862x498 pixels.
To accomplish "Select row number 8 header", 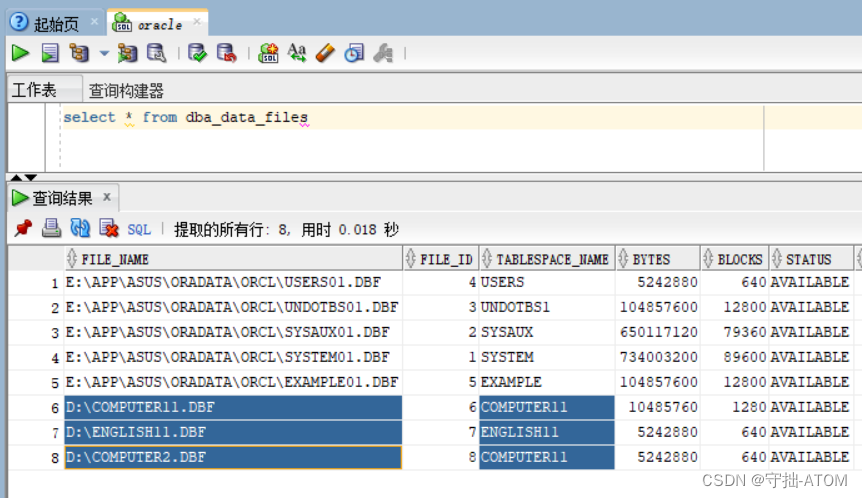I will point(36,458).
